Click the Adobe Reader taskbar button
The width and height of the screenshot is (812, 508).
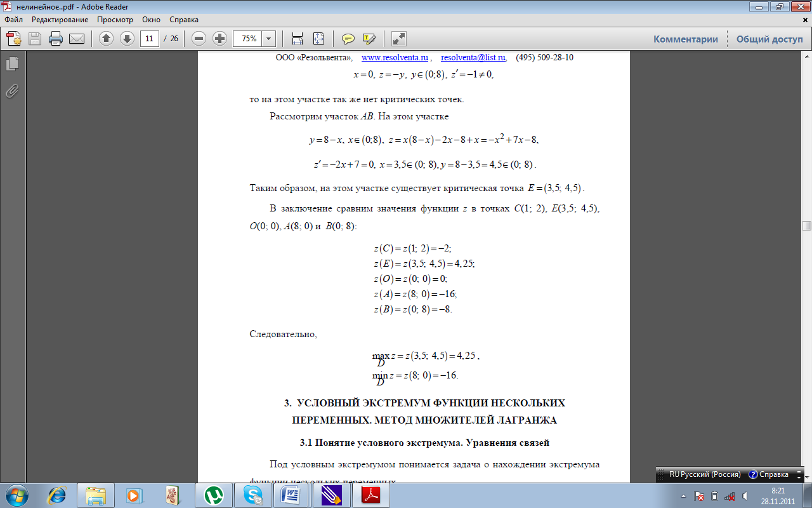pyautogui.click(x=370, y=494)
